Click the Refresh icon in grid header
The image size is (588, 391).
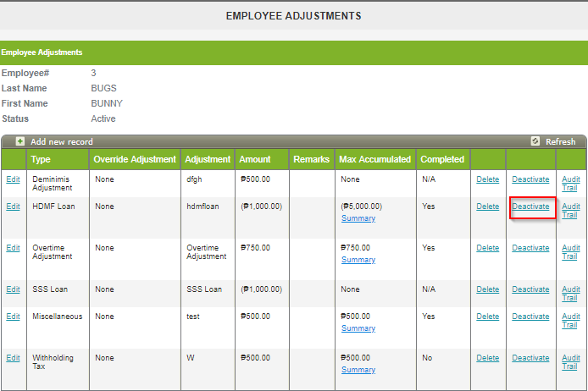pyautogui.click(x=535, y=141)
